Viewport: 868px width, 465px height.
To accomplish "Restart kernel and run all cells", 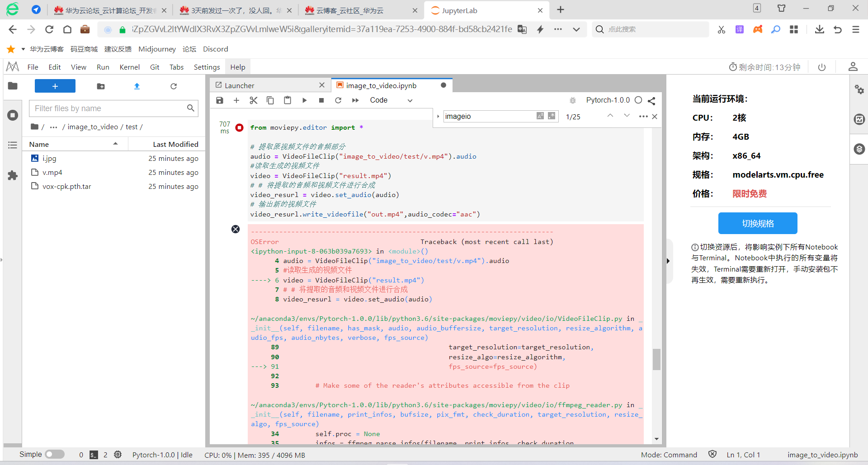I will tap(355, 100).
